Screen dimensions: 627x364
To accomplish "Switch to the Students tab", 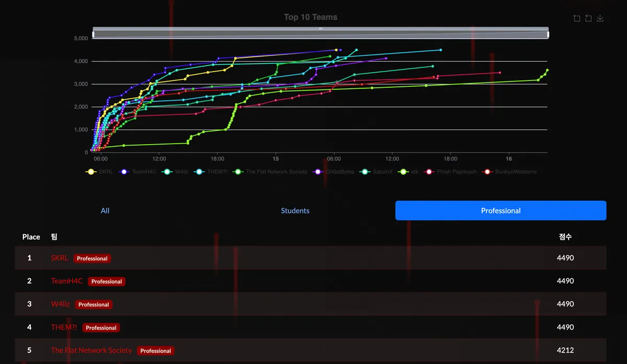I will [x=295, y=210].
